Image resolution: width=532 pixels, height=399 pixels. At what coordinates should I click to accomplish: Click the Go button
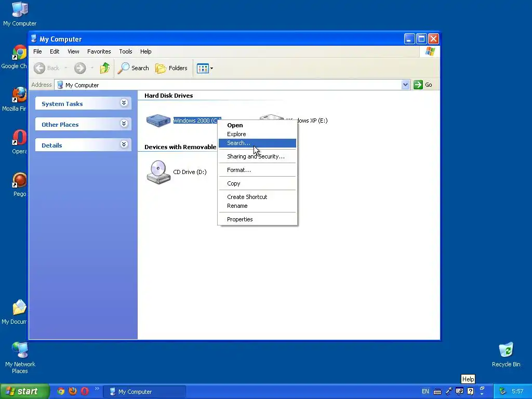pos(423,85)
